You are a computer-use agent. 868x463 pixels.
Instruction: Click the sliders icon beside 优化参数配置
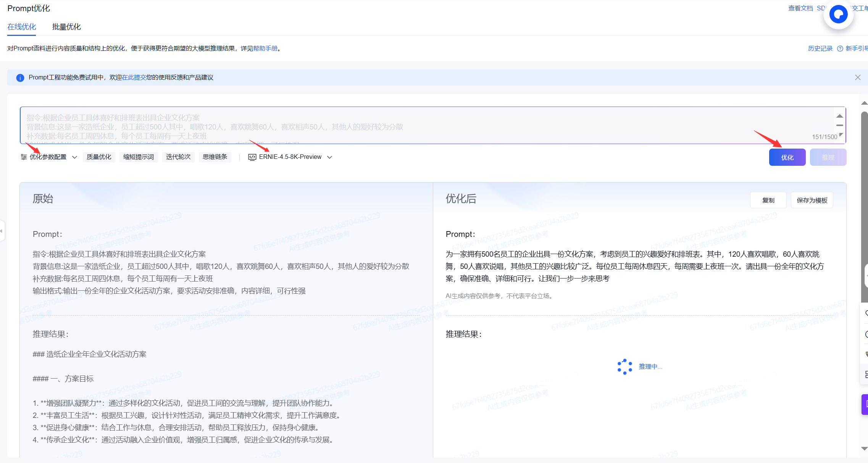[x=24, y=157]
